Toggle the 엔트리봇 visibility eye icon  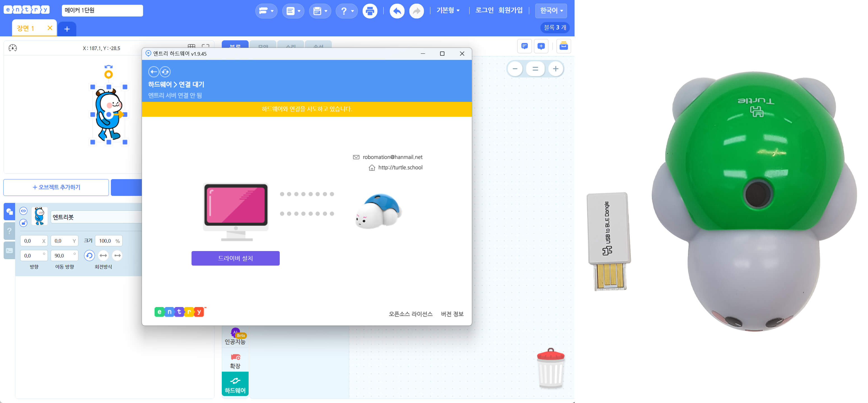(23, 211)
